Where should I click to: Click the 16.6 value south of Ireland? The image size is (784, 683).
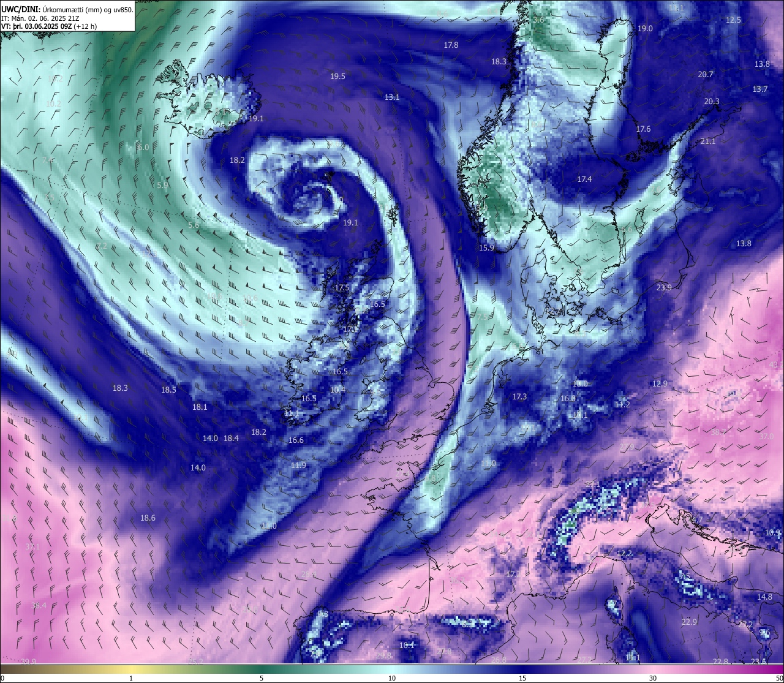click(296, 440)
